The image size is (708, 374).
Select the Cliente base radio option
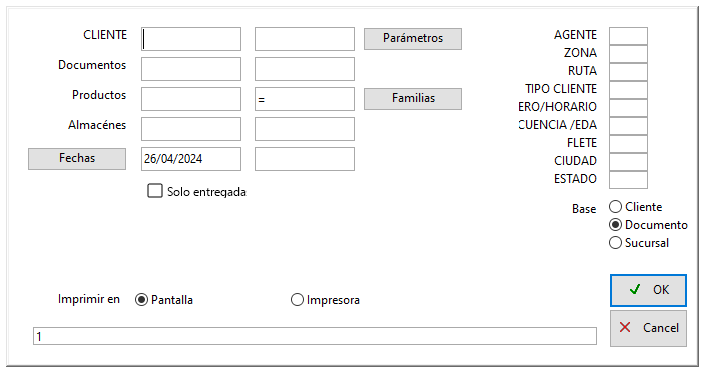point(615,207)
